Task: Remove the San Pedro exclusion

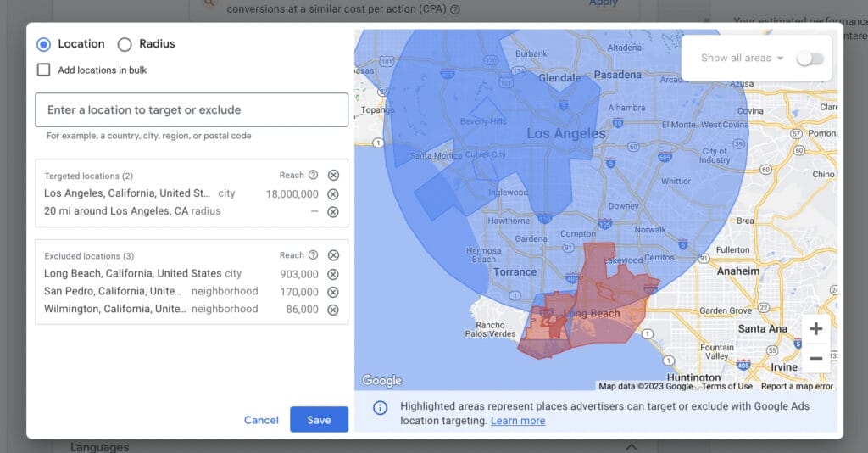Action: click(x=332, y=292)
